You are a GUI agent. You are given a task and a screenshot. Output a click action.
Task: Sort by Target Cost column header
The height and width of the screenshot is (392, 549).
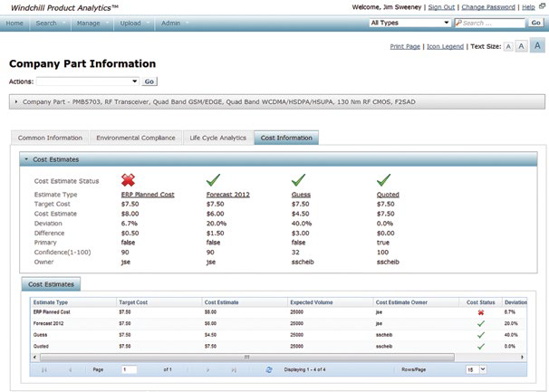(159, 302)
